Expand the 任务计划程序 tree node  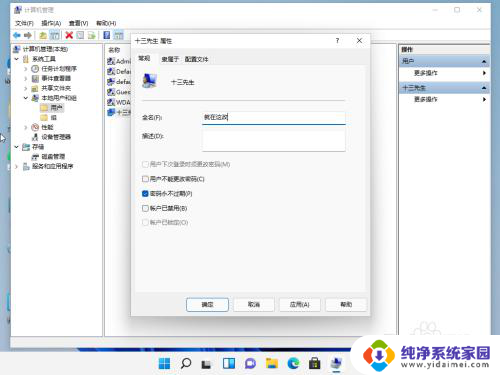26,69
